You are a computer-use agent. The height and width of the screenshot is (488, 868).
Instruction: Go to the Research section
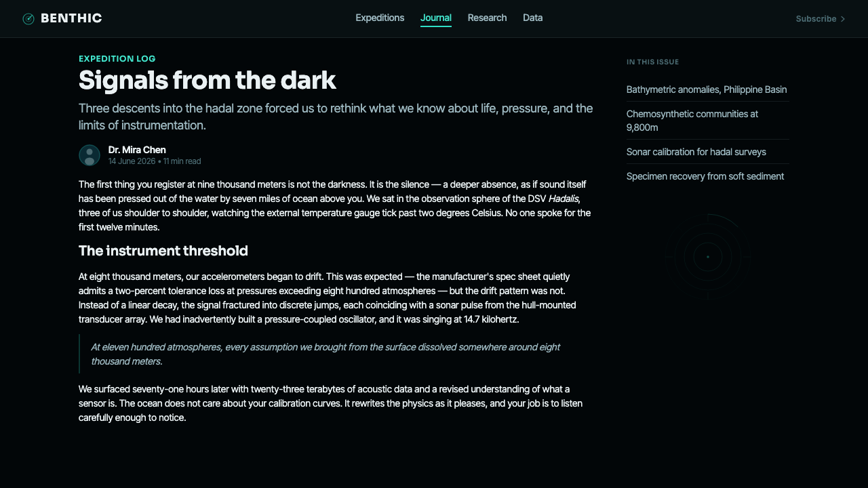487,18
